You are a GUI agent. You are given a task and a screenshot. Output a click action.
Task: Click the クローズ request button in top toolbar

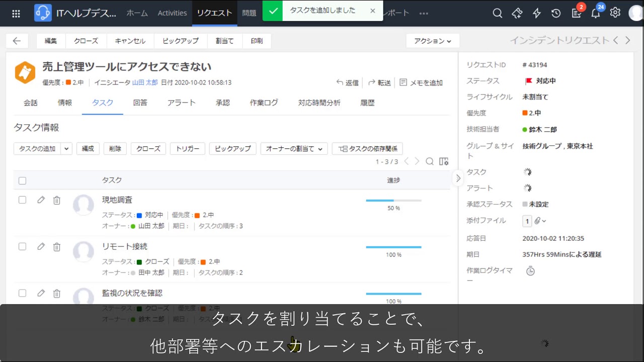click(86, 41)
